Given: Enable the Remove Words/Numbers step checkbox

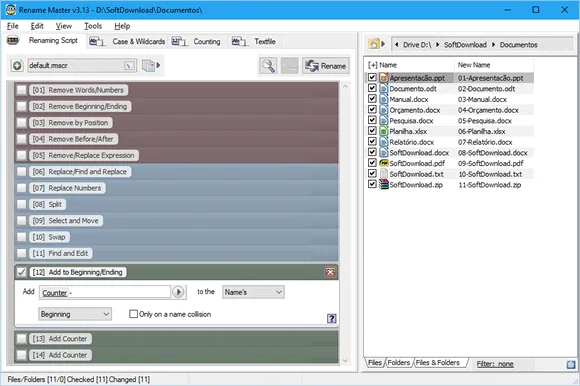Looking at the screenshot, I should 21,90.
